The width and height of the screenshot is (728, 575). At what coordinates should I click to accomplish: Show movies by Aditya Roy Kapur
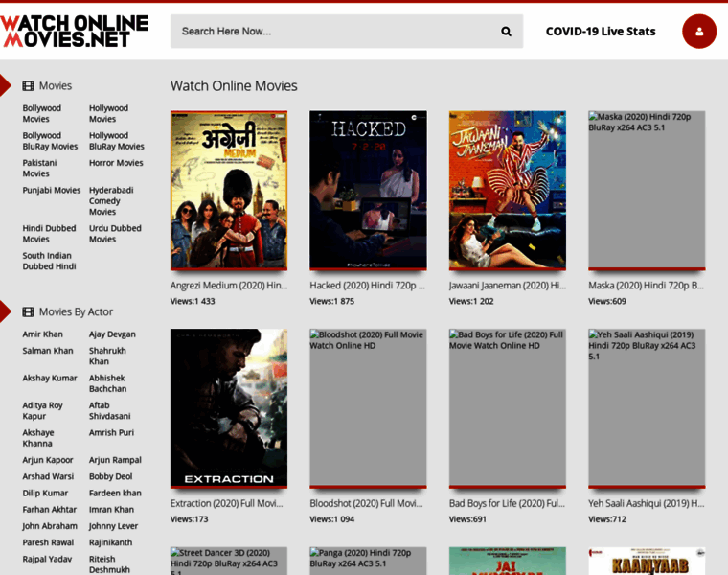(42, 411)
